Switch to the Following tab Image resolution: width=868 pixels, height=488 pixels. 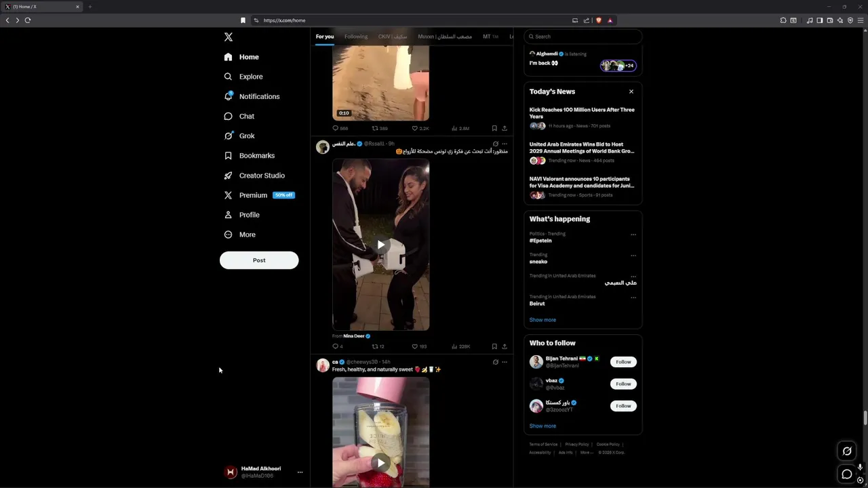click(356, 37)
